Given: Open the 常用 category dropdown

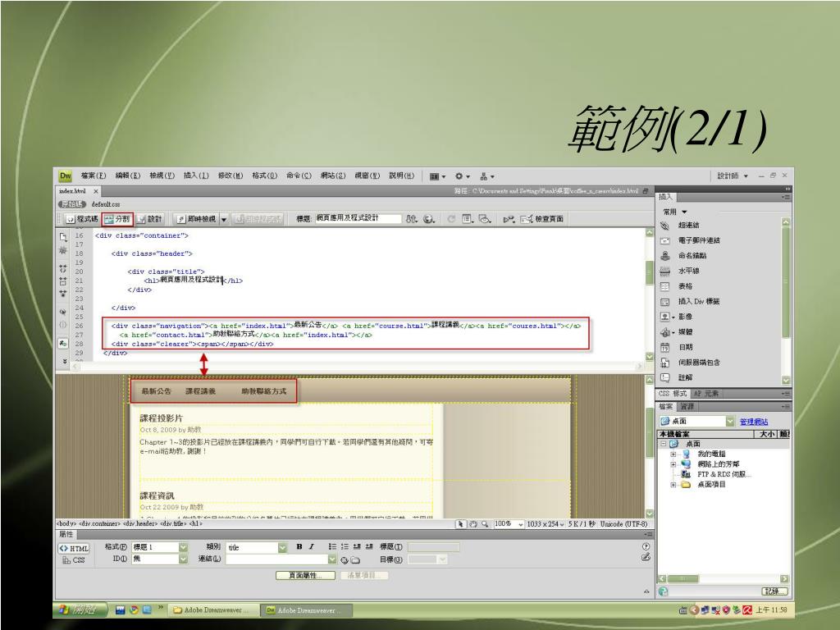Looking at the screenshot, I should (x=674, y=212).
